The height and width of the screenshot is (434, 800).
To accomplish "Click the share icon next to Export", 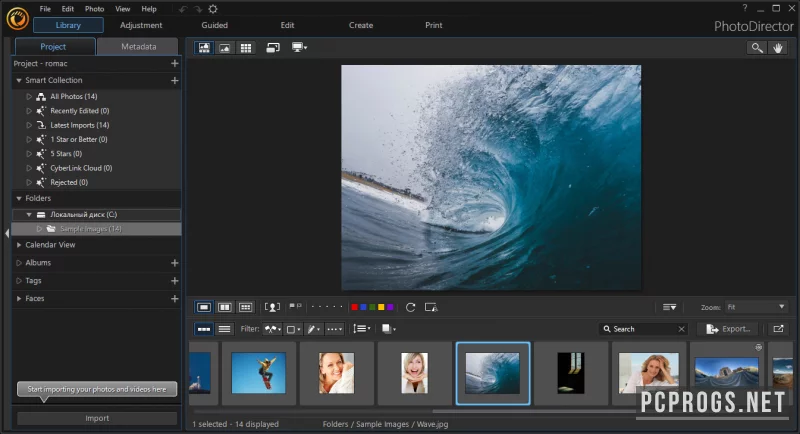I will coord(778,329).
